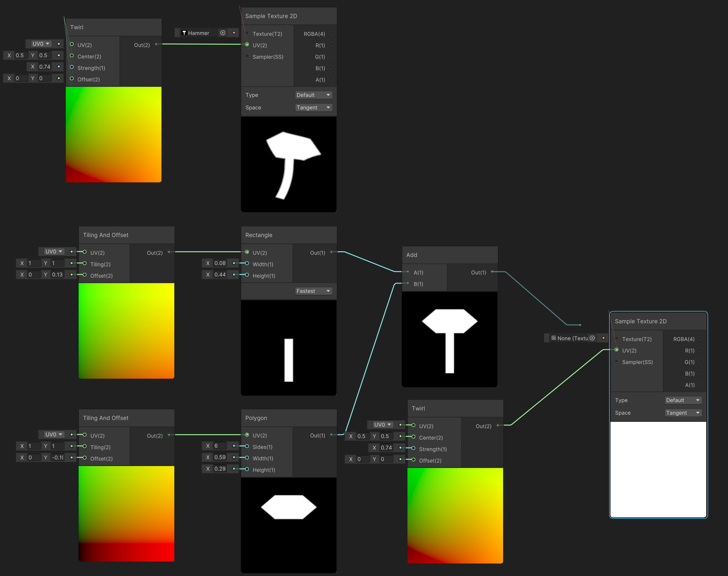Click the Out(1) output port on Polygon node
This screenshot has width=728, height=576.
coord(331,435)
